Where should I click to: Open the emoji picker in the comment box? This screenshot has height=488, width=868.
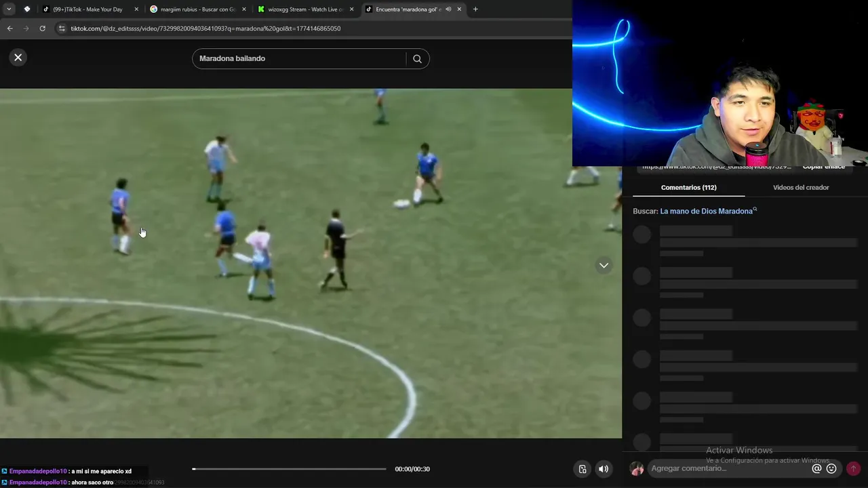point(831,468)
